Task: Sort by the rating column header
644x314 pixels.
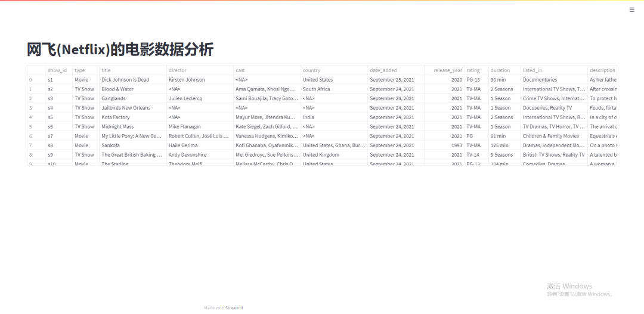Action: (476, 70)
